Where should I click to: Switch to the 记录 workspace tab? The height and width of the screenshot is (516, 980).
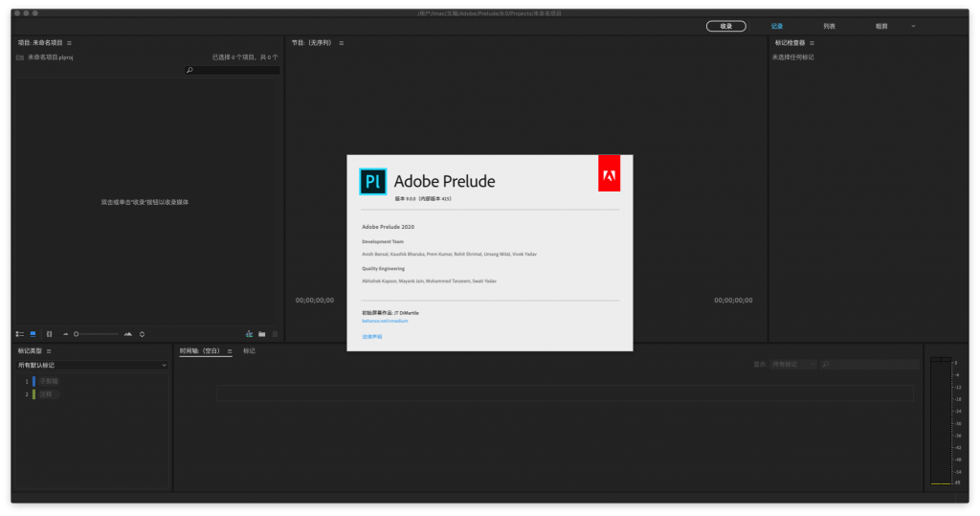pos(777,26)
